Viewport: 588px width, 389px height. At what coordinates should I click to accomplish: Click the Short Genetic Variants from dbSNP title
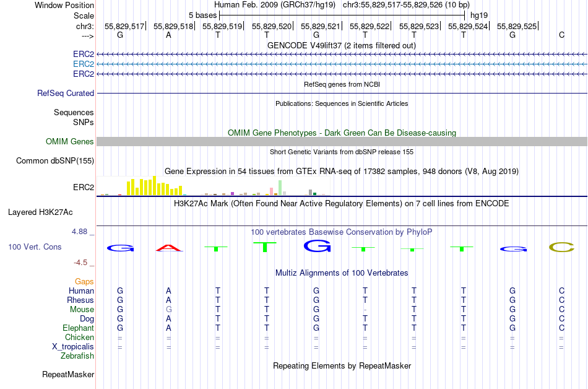[342, 152]
